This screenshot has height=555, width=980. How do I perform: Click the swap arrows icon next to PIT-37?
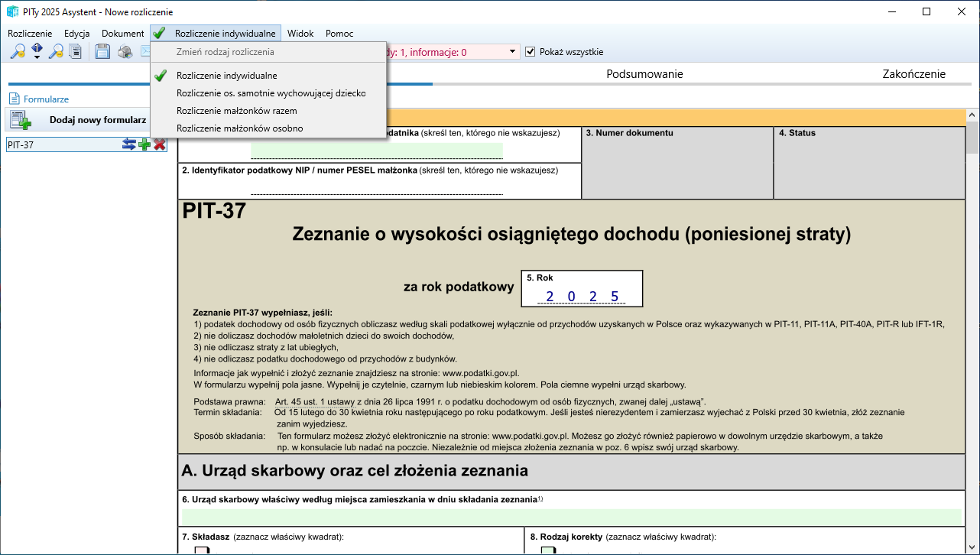pyautogui.click(x=129, y=144)
